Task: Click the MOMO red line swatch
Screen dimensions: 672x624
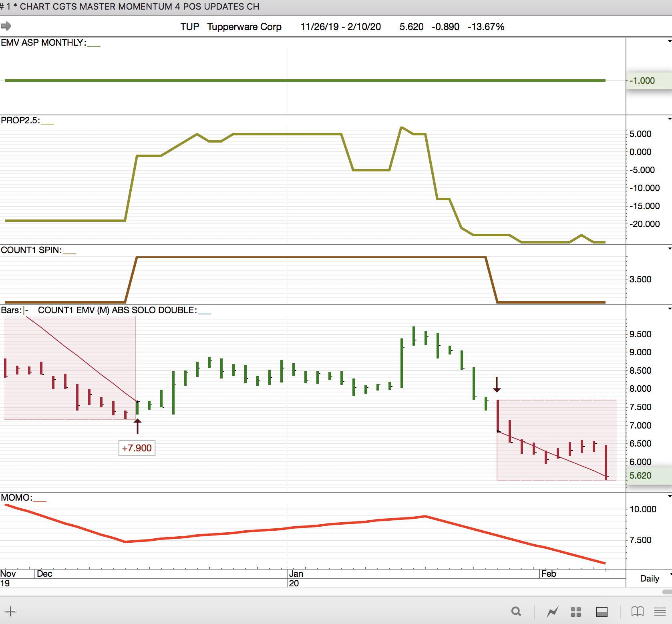Action: pos(40,501)
